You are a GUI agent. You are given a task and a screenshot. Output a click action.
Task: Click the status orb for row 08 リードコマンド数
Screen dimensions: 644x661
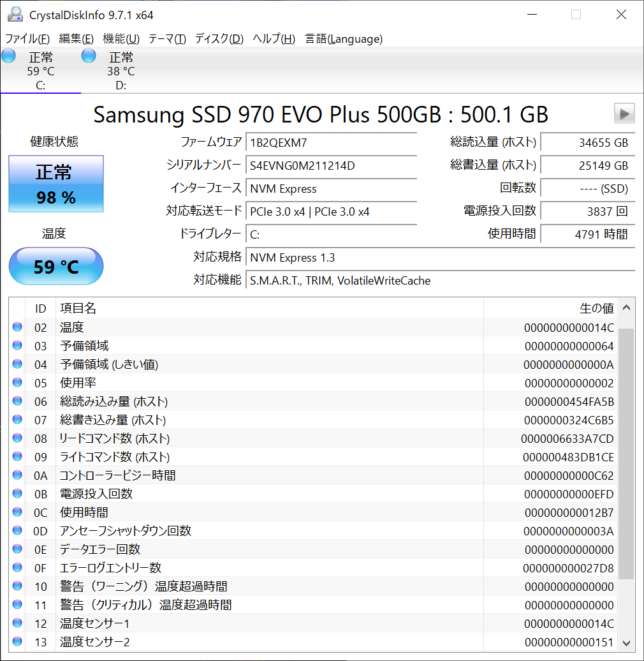point(17,438)
